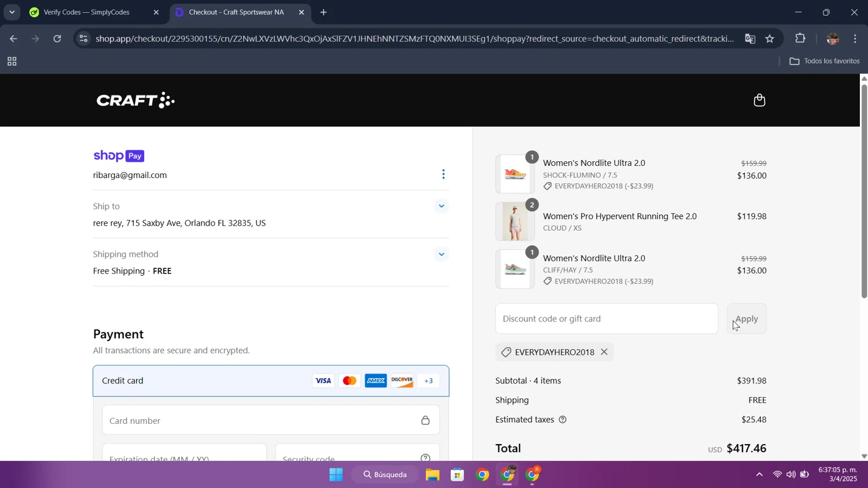Viewport: 868px width, 488px height.
Task: Open the tab search dropdown
Action: click(12, 12)
